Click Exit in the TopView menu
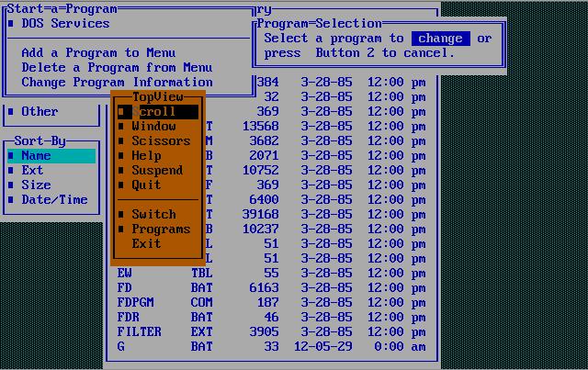 (x=146, y=244)
